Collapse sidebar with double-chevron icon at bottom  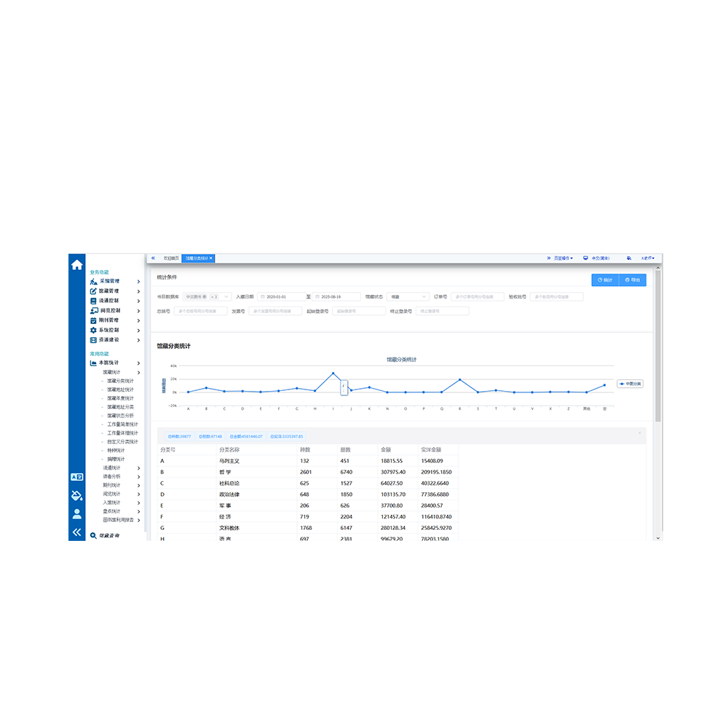pyautogui.click(x=76, y=533)
